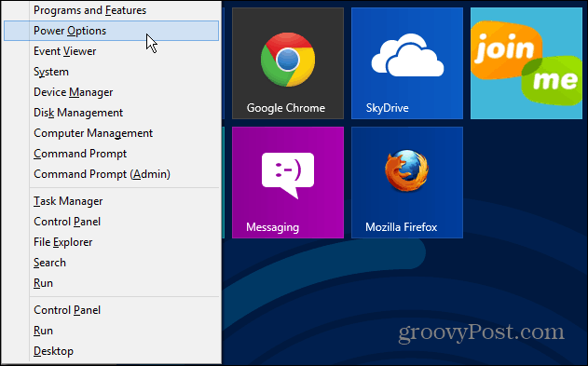Open Task Manager from the menu

[111, 201]
